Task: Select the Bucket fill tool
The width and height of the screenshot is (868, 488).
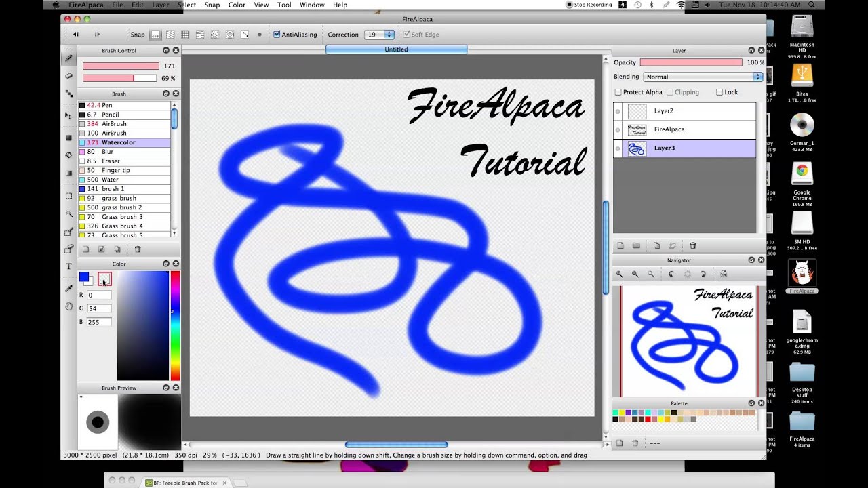Action: click(x=68, y=155)
